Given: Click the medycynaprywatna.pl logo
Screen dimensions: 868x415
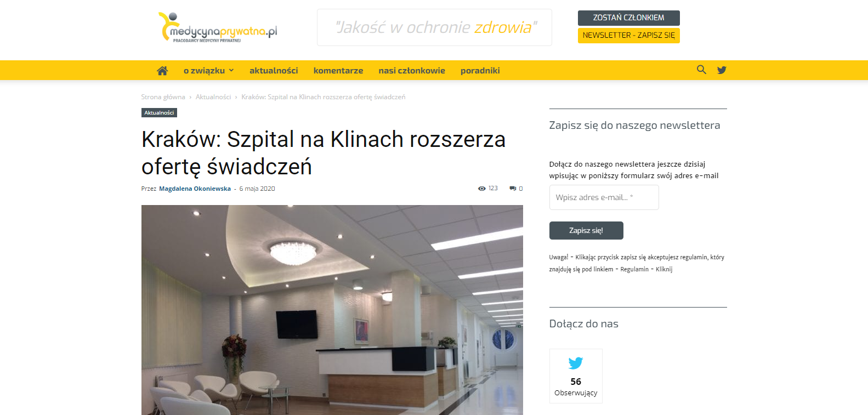Looking at the screenshot, I should pyautogui.click(x=218, y=27).
